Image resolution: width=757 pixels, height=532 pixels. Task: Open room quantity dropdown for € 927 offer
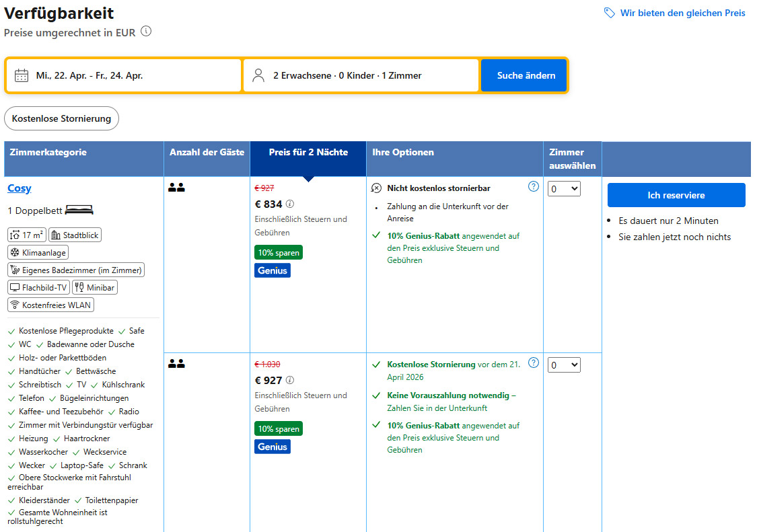point(564,365)
